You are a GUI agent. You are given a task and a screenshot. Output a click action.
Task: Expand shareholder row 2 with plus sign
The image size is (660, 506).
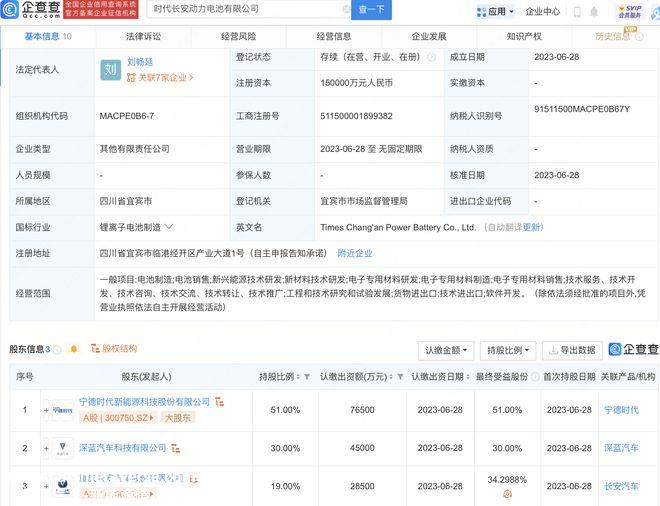pos(46,448)
